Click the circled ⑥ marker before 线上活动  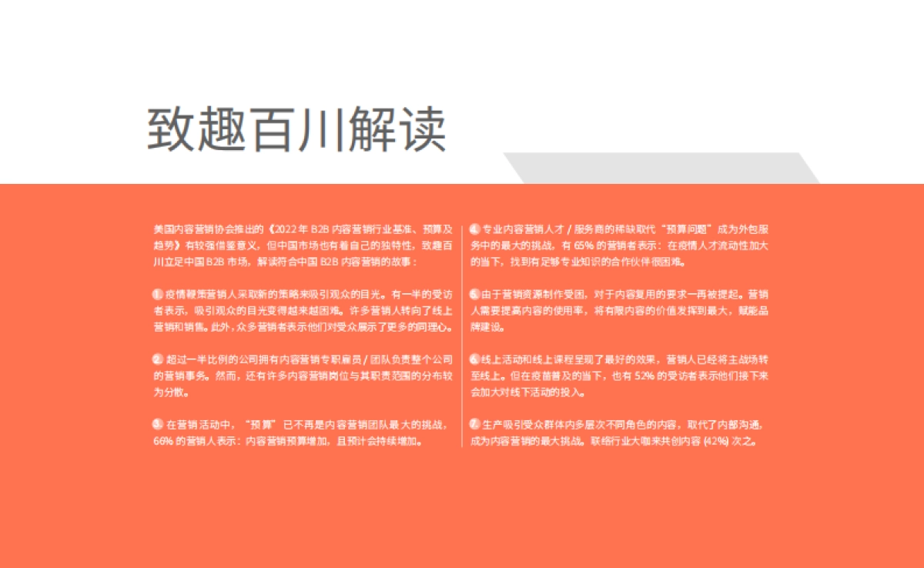474,358
